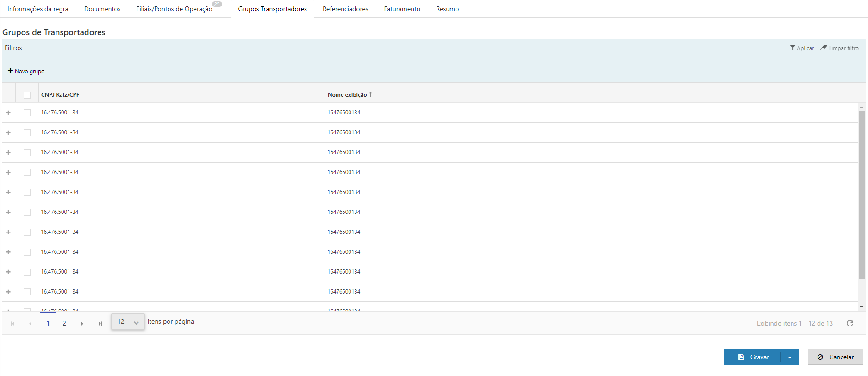Click the vertical scrollbar of the grid
This screenshot has width=868, height=376.
click(862, 194)
